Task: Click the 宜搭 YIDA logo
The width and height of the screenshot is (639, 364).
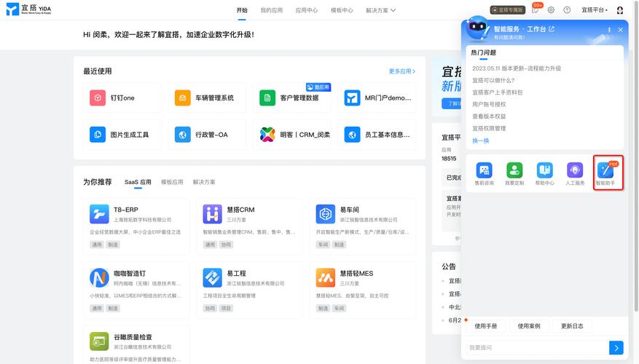Action: pyautogui.click(x=28, y=9)
